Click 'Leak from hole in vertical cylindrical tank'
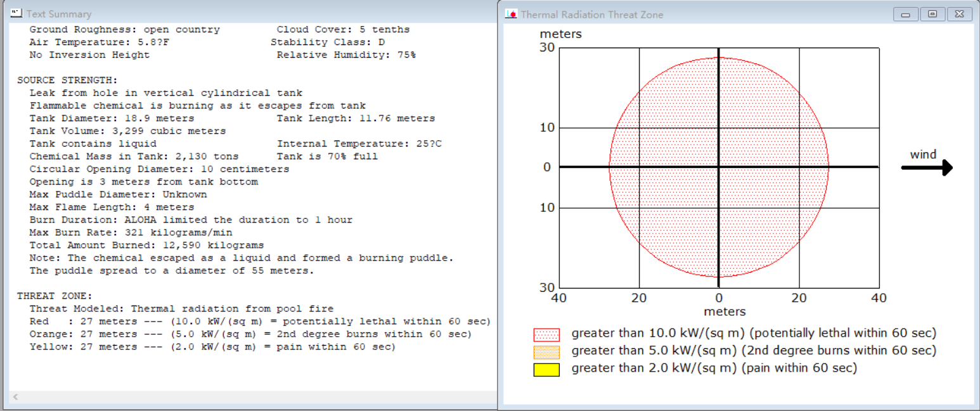 coord(166,93)
